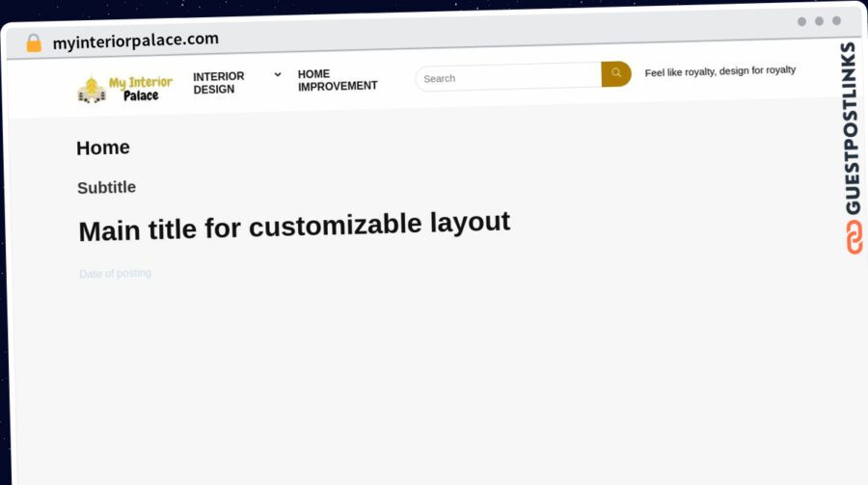This screenshot has height=485, width=868.
Task: Focus the Search input field
Action: (x=508, y=77)
